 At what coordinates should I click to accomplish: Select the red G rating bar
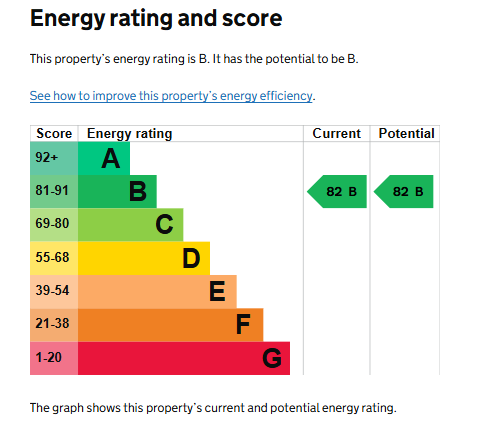(184, 358)
